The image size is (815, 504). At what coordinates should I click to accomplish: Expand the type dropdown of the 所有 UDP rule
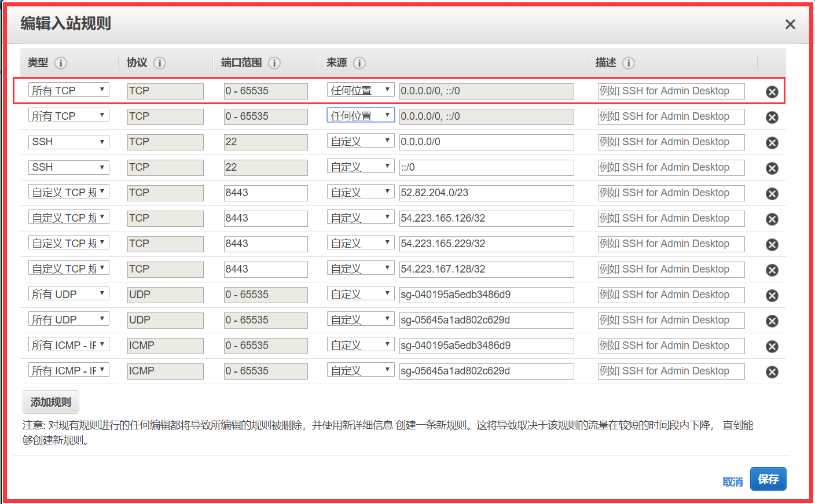(x=68, y=293)
